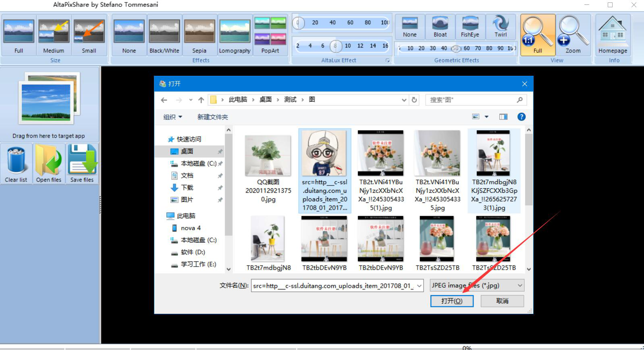Go back in the open dialog

point(164,100)
